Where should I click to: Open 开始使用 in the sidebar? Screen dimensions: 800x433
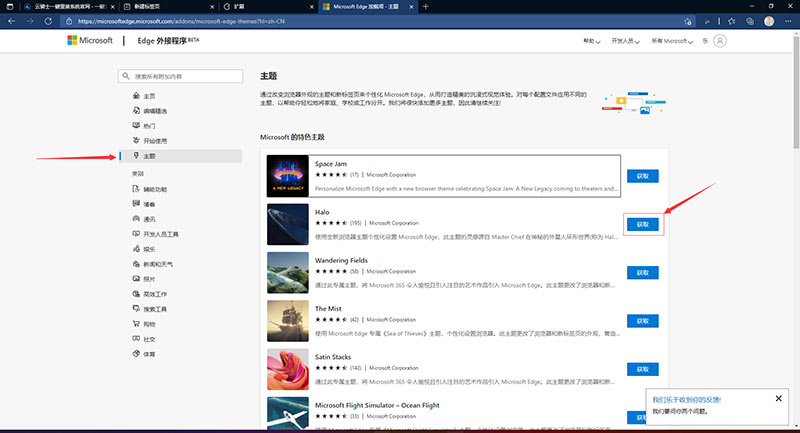tap(149, 141)
